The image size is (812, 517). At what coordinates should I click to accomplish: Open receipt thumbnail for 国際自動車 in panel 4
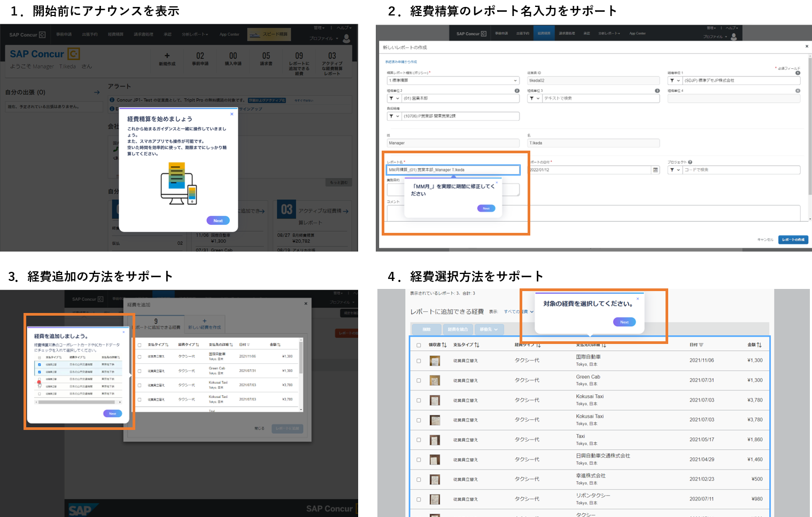tap(435, 361)
